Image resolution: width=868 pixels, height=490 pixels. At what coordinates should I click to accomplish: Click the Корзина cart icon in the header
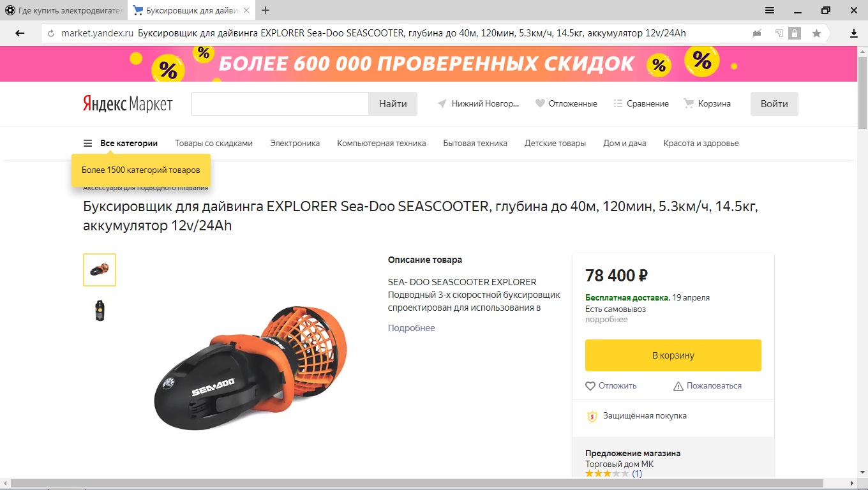(689, 103)
